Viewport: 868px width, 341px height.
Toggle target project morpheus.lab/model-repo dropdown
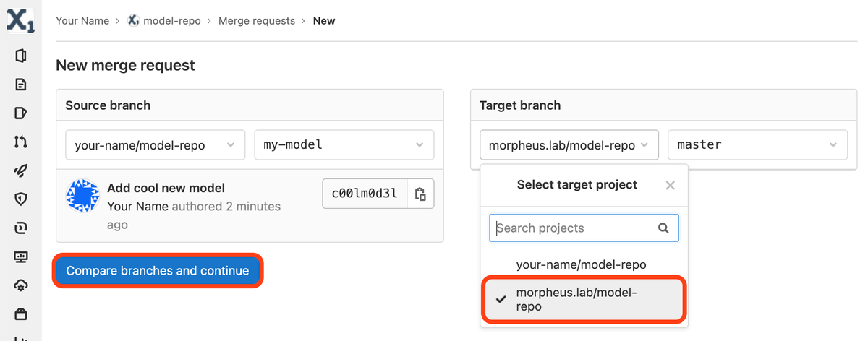[x=569, y=145]
